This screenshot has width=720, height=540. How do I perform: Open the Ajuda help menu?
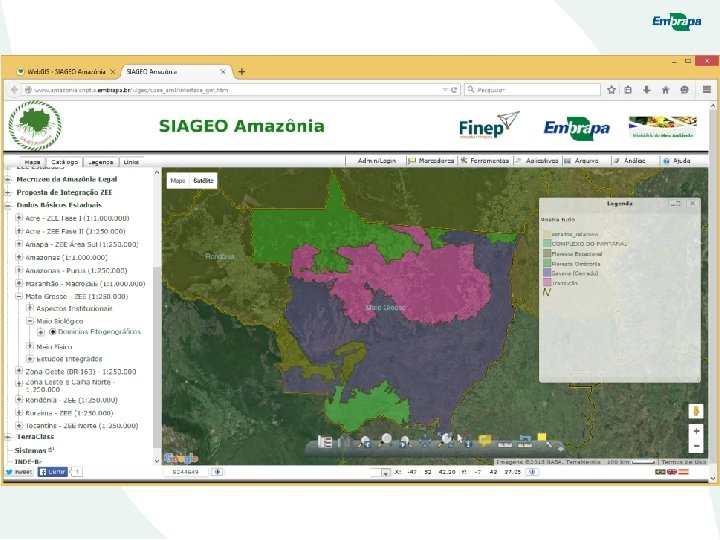[x=677, y=161]
